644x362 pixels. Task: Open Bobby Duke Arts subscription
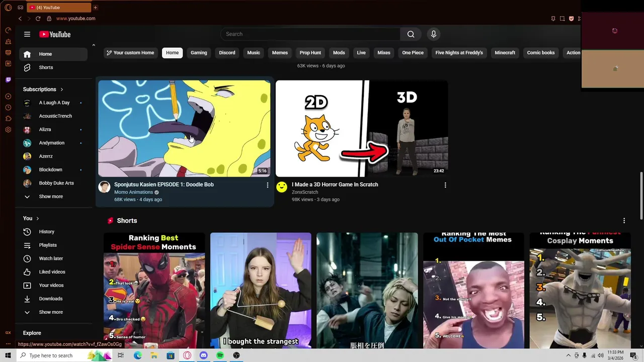click(53, 183)
